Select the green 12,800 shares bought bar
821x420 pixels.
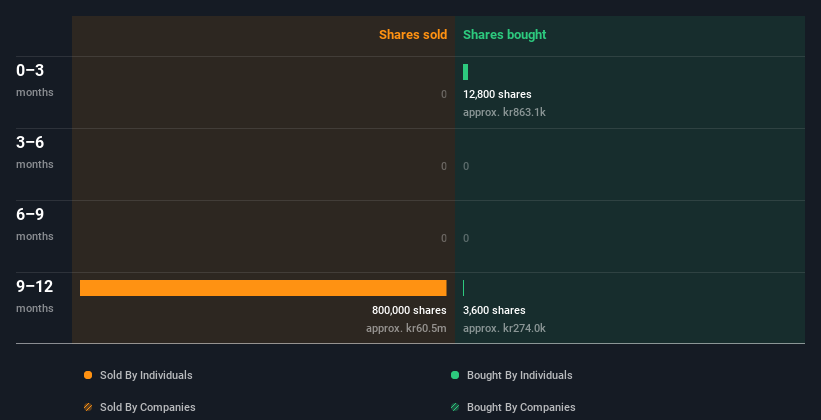click(x=465, y=72)
